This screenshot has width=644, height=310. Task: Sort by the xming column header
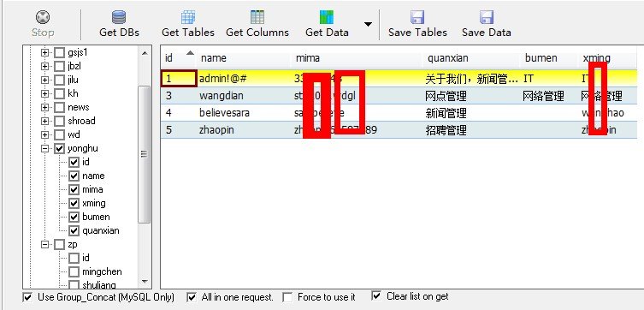pos(608,58)
